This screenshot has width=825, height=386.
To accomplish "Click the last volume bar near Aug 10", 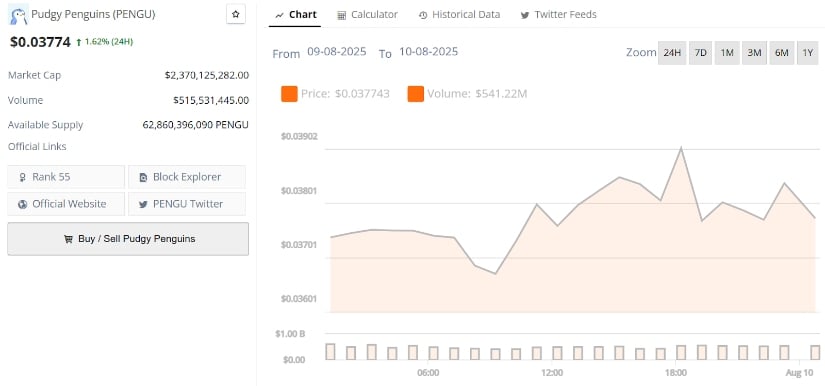I will click(816, 352).
